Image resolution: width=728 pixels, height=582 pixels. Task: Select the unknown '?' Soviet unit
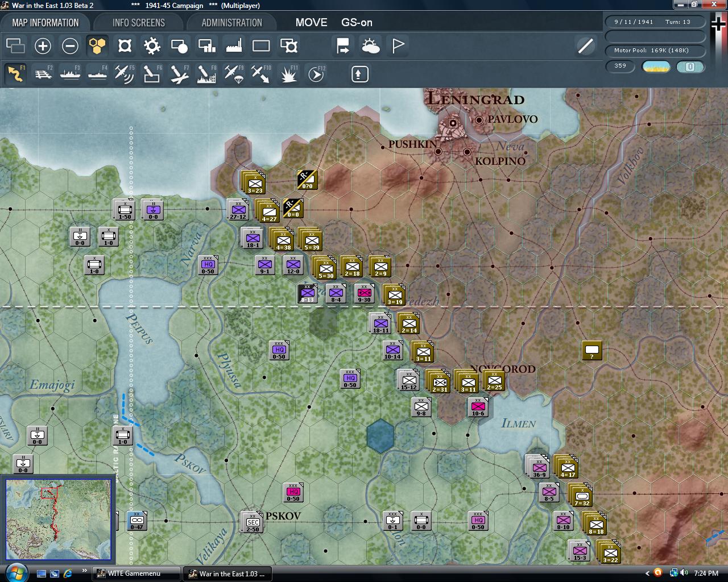[x=592, y=350]
